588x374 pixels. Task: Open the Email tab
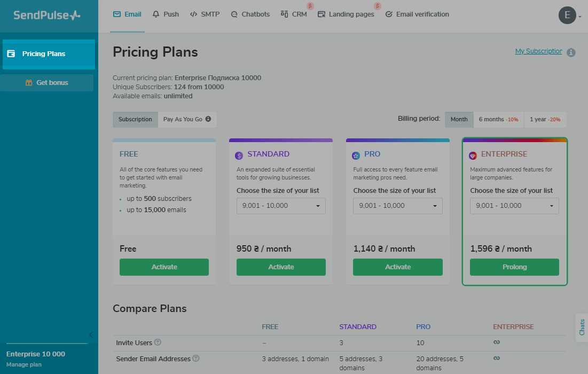pos(127,14)
